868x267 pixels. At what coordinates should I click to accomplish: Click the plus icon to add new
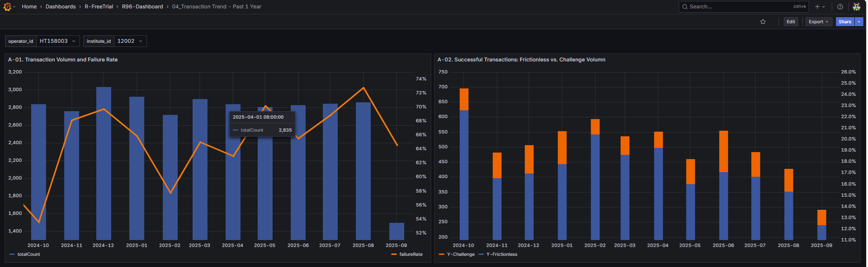(x=817, y=7)
